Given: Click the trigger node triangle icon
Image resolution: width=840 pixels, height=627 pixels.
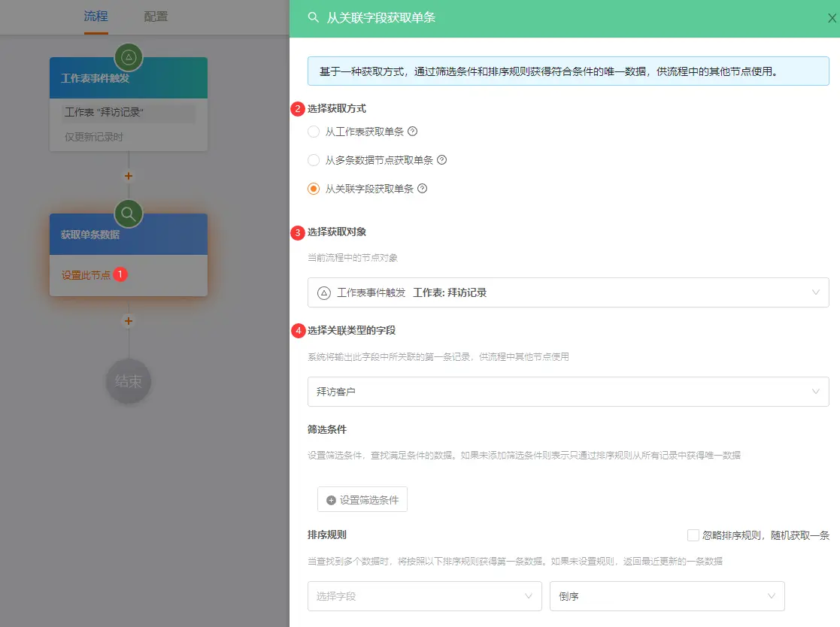Looking at the screenshot, I should [129, 57].
